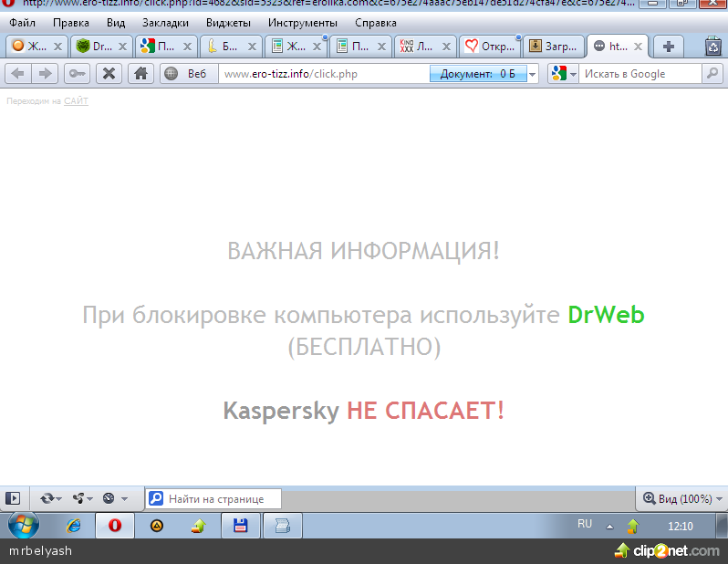Click the find-on-page magnifier icon
728x564 pixels.
click(x=156, y=498)
